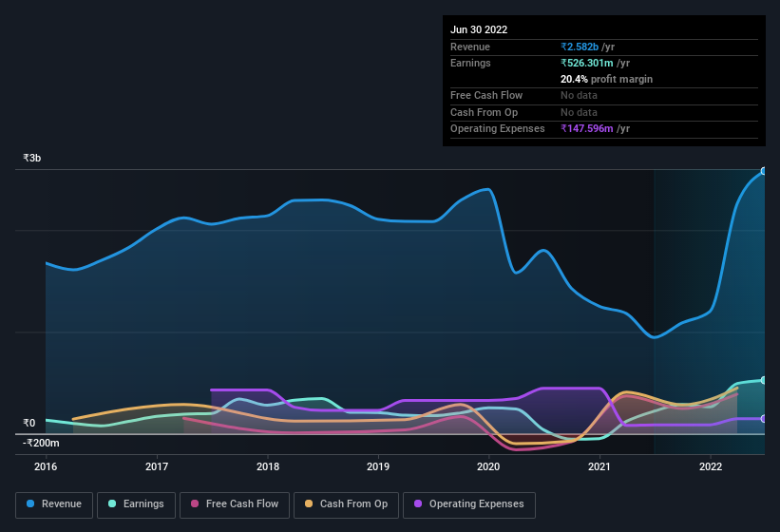Screen dimensions: 780x532
Task: Click the 2016 x-axis label
Action: point(46,466)
